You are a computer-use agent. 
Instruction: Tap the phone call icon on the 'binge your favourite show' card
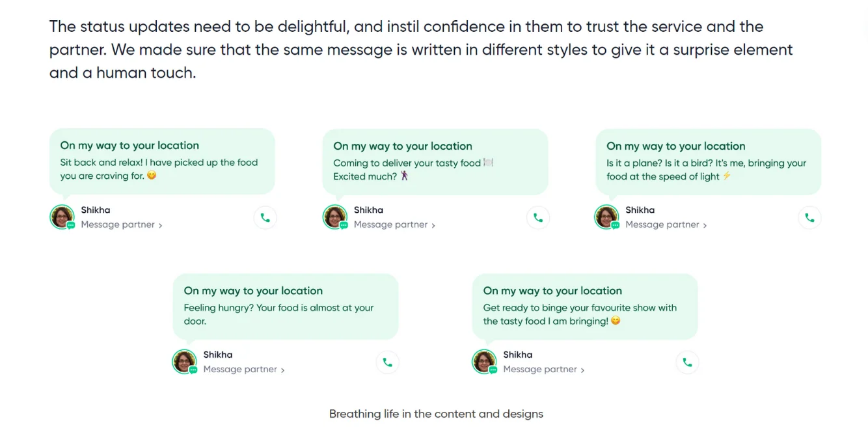coord(687,362)
